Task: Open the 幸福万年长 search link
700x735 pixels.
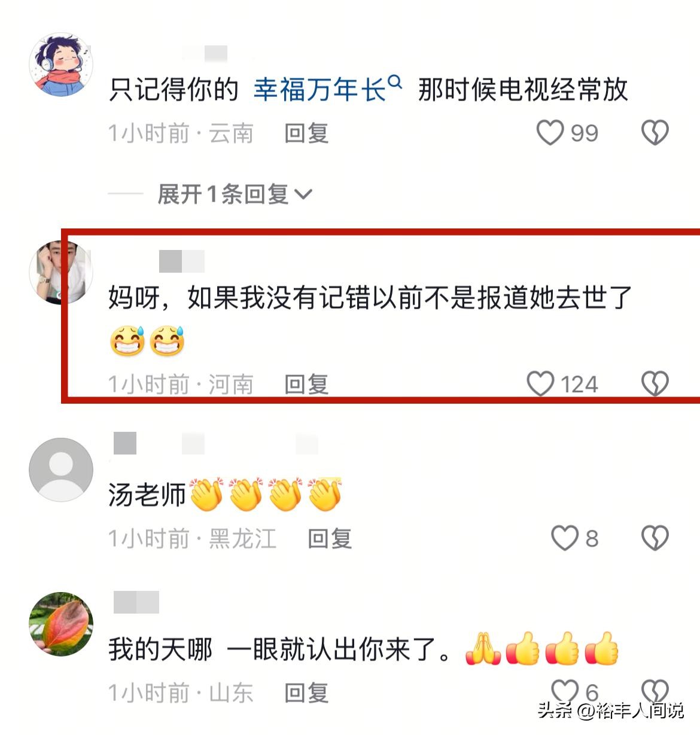Action: pos(319,90)
